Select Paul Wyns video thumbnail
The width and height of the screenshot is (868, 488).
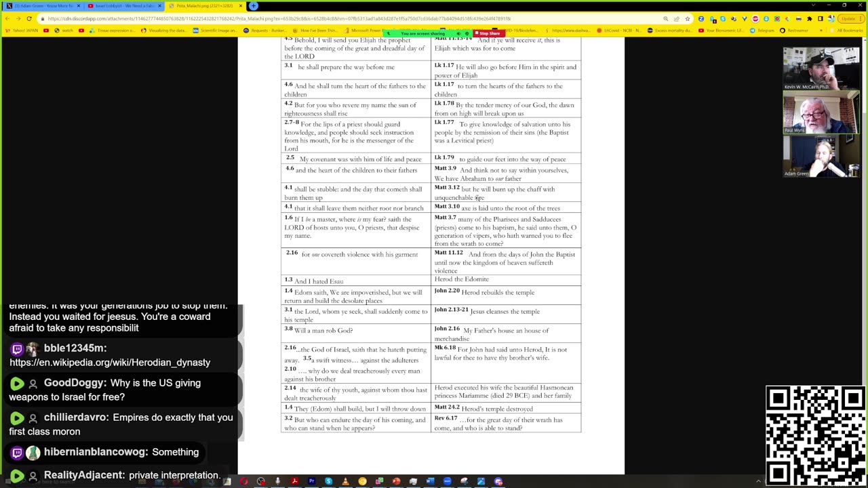click(821, 113)
